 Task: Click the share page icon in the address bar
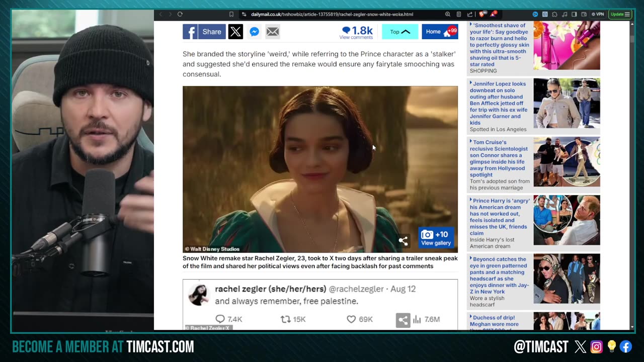tap(469, 15)
